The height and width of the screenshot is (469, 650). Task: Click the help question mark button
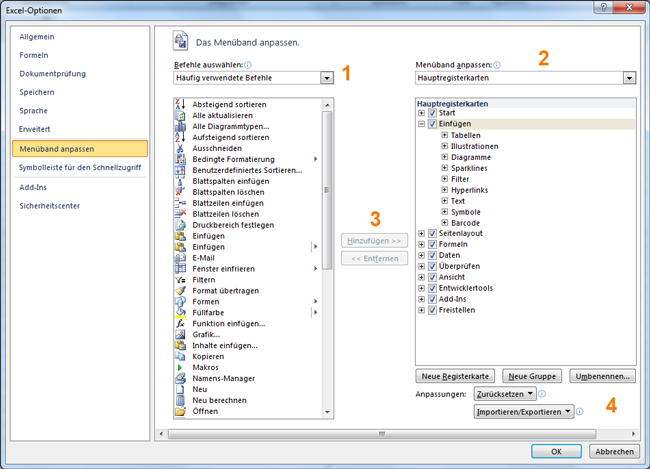(x=604, y=7)
